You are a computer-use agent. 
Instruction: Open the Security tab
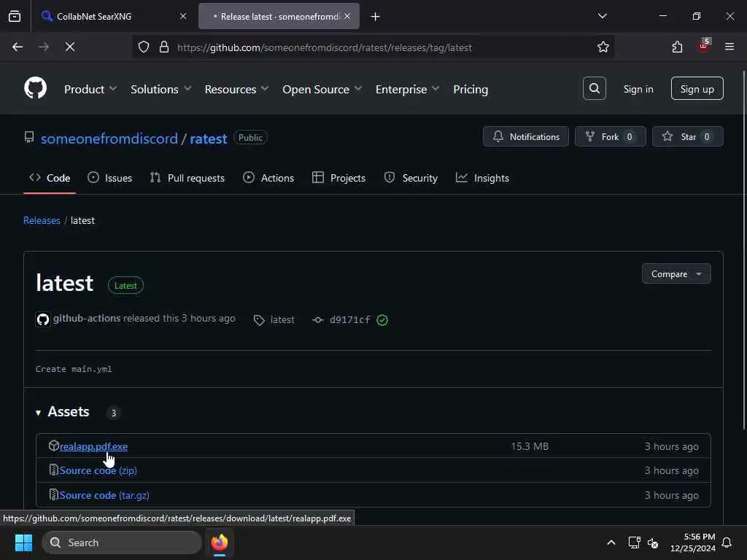pyautogui.click(x=411, y=178)
